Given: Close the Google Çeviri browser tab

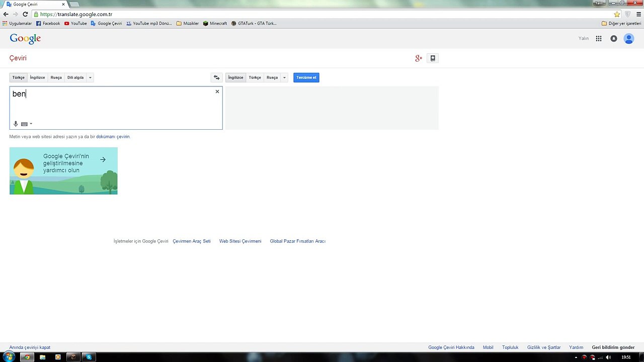Looking at the screenshot, I should [x=63, y=5].
